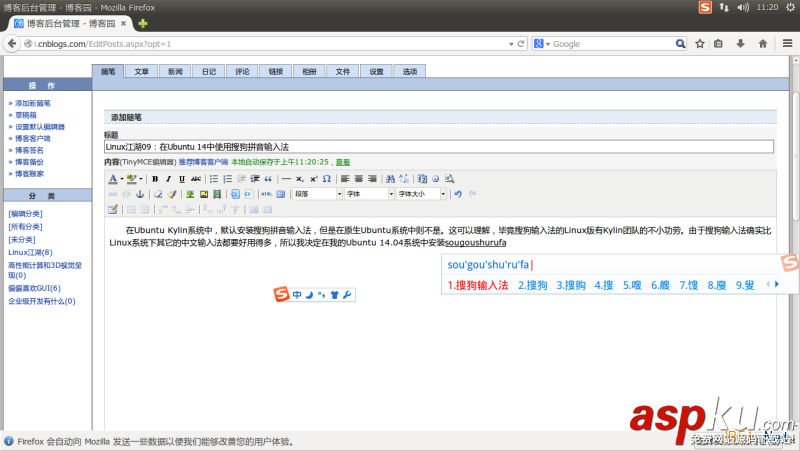Open the 博客备份 sidebar link

(x=29, y=162)
